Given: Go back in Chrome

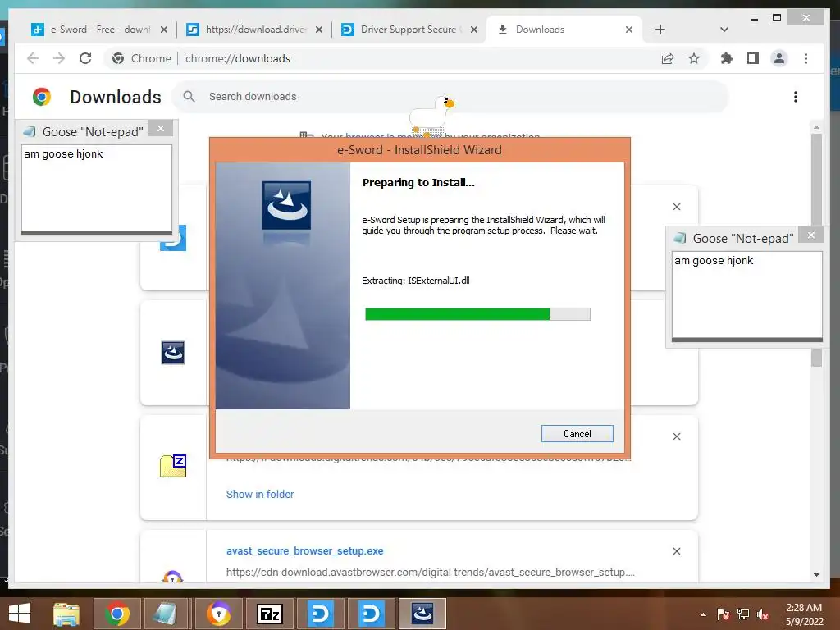Looking at the screenshot, I should tap(33, 58).
